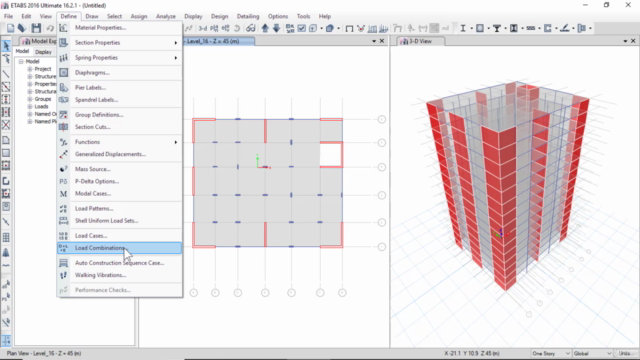Click the draw line tool in side toolbar

coord(6,74)
